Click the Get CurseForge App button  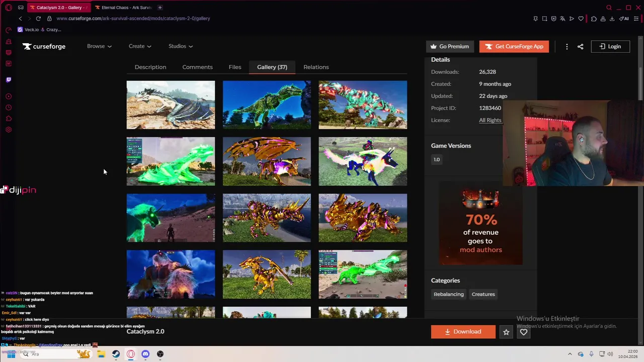pos(514,46)
